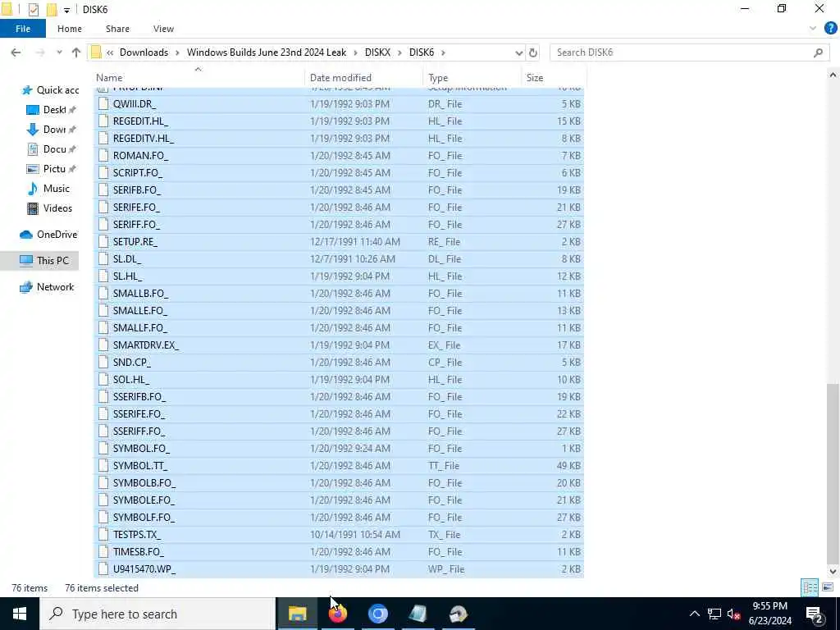Screen dimensions: 840x630
Task: Click the Back navigation arrow
Action: (16, 52)
